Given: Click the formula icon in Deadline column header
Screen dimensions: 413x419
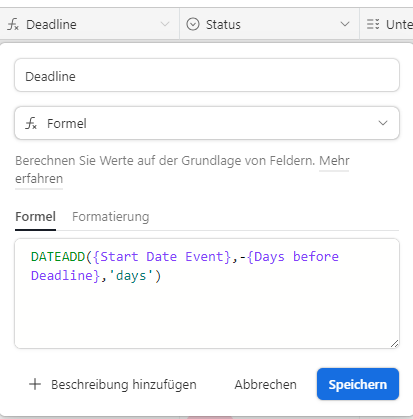Looking at the screenshot, I should (13, 25).
